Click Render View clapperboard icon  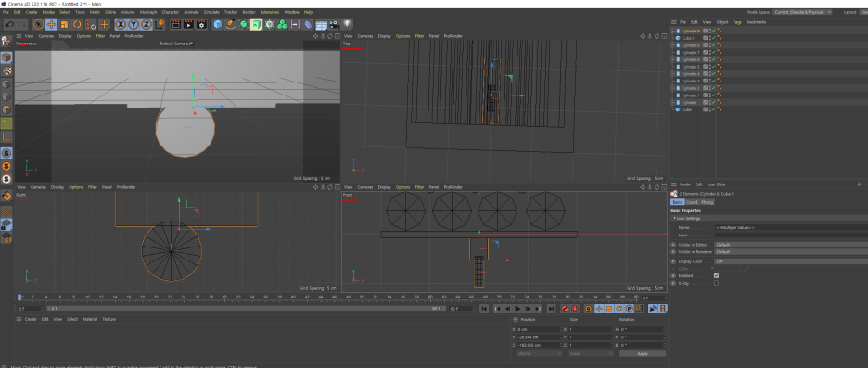(175, 24)
